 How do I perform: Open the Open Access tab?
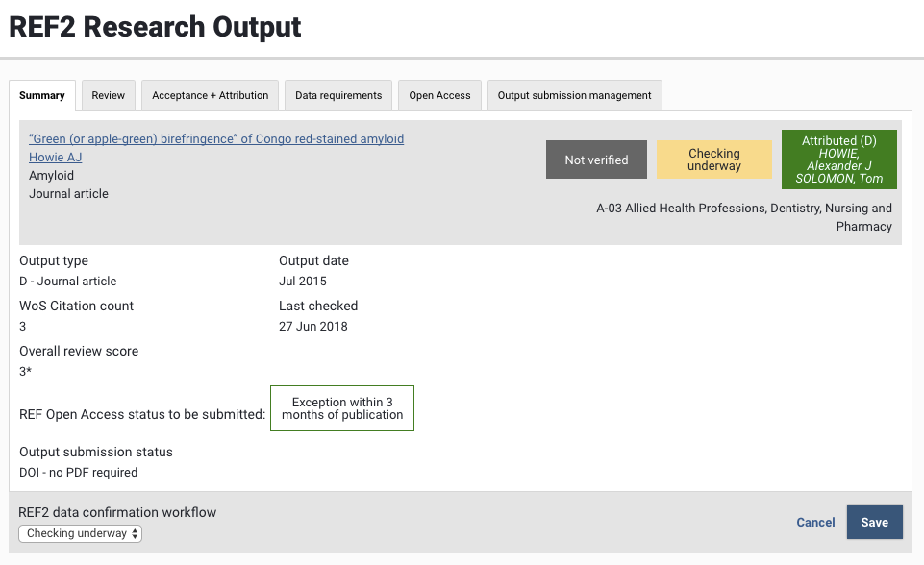tap(439, 95)
